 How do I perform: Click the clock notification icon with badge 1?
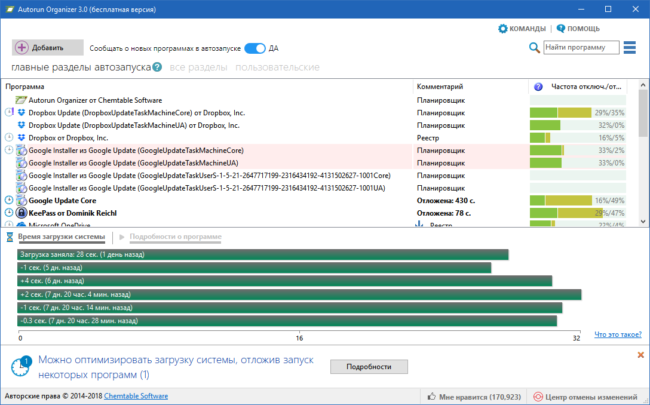coord(20,366)
